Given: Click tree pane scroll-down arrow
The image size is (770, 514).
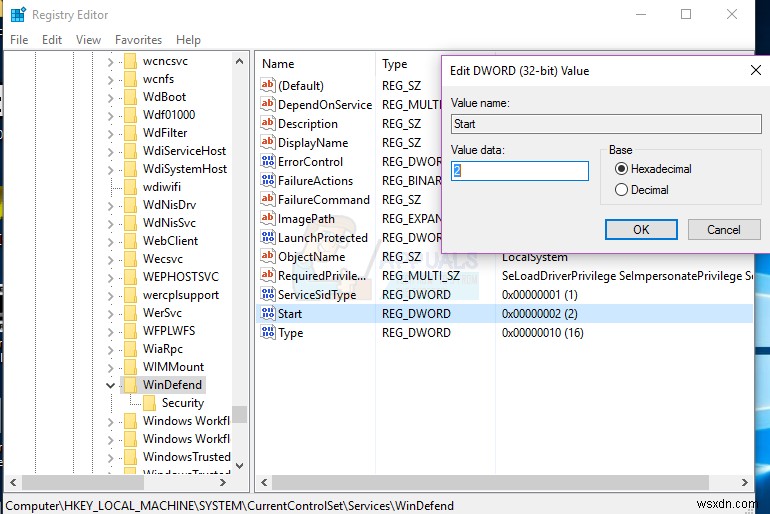Looking at the screenshot, I should pos(239,465).
